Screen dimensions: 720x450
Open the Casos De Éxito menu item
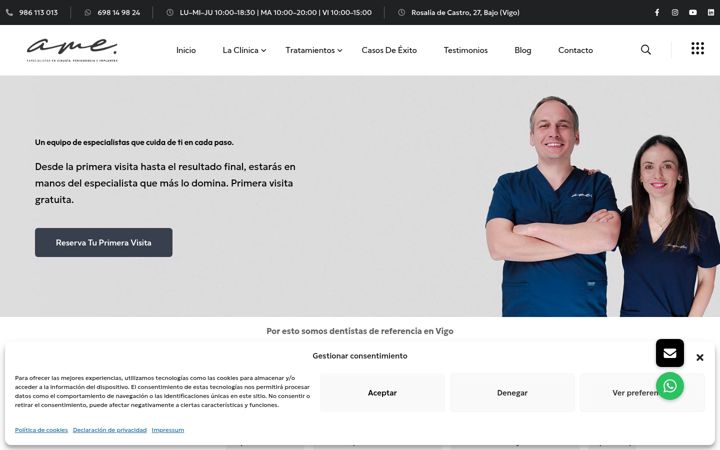point(389,50)
